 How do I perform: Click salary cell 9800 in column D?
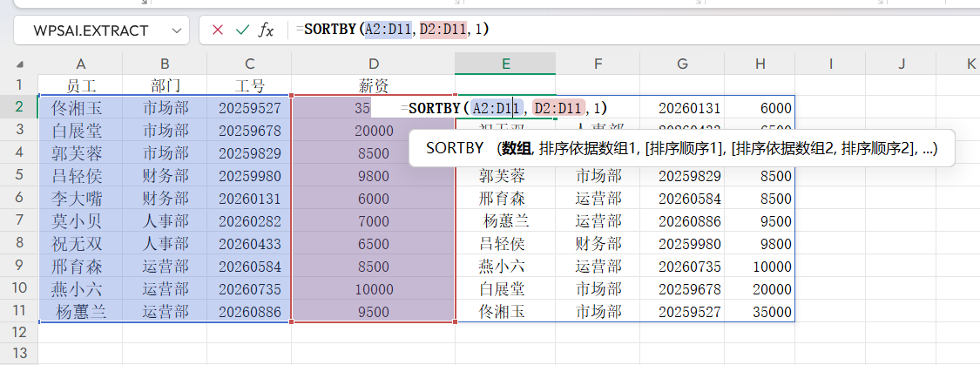[373, 176]
